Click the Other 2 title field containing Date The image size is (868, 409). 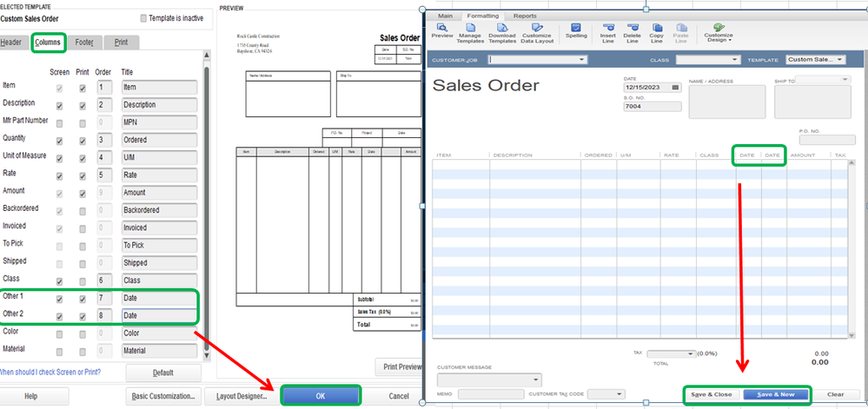[159, 315]
